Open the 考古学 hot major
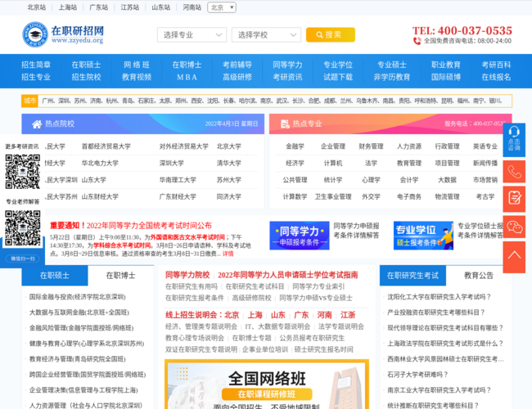The width and height of the screenshot is (532, 409). pyautogui.click(x=485, y=196)
